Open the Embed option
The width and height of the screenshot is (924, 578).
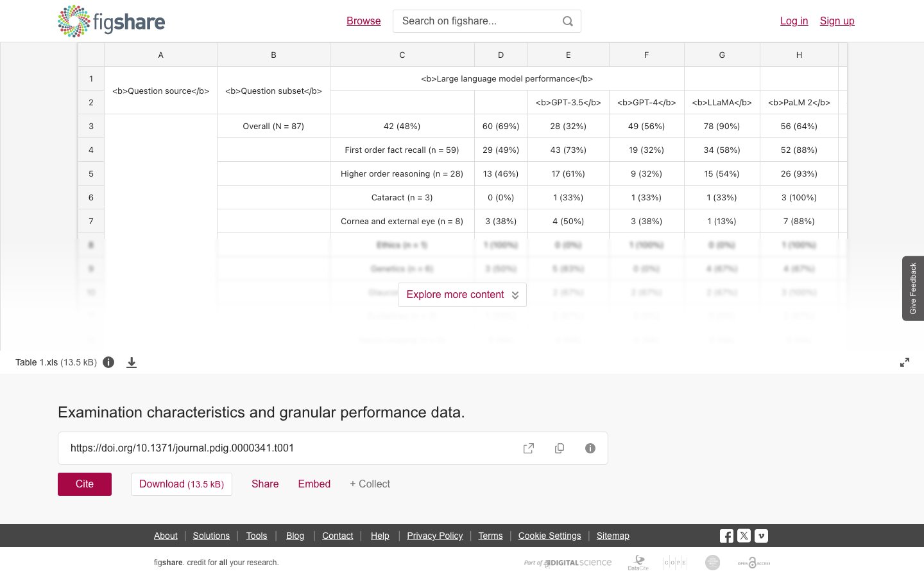314,484
